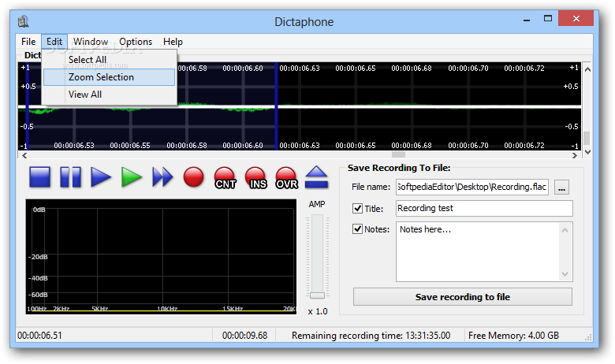Click the green Play selection button
This screenshot has height=364, width=615.
132,177
